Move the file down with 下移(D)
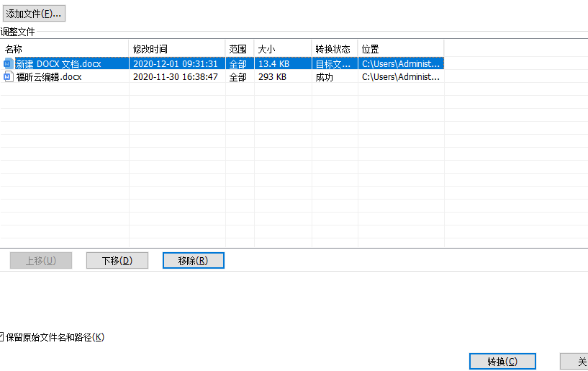The height and width of the screenshot is (371, 588). click(117, 260)
